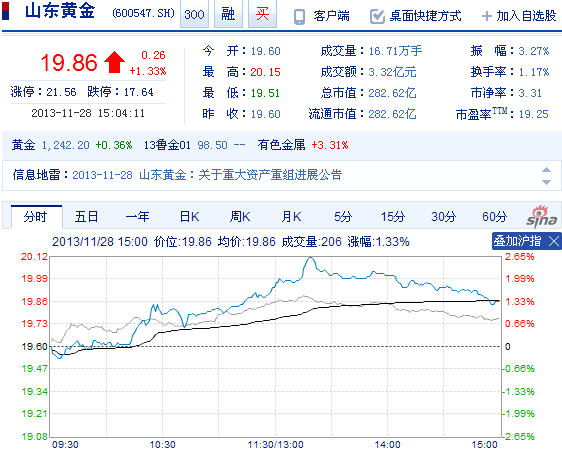
Task: Add stock via 加入自选股 link
Action: pos(526,16)
